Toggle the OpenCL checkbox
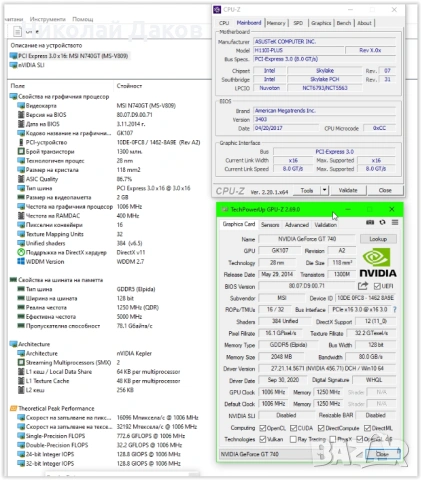Image resolution: width=421 pixels, height=480 pixels. click(x=263, y=428)
